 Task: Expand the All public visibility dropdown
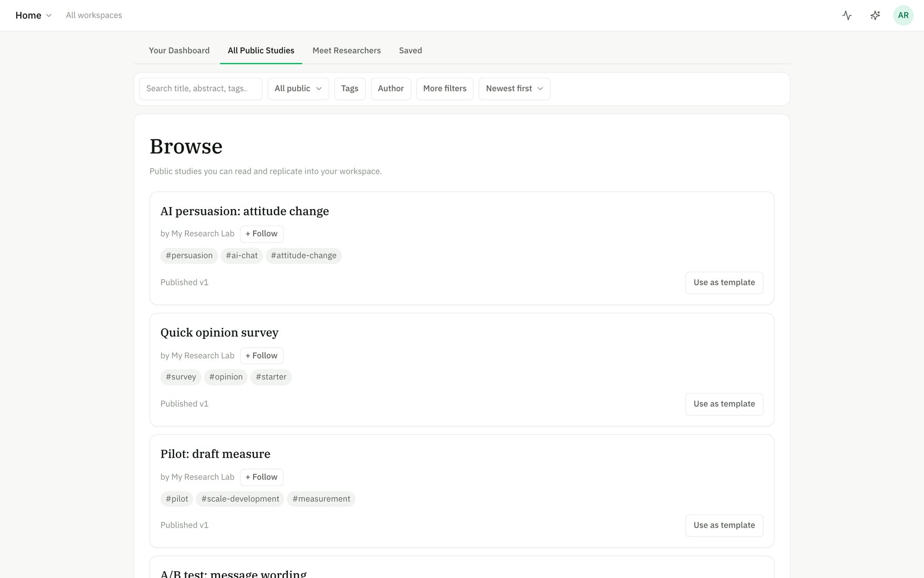(298, 89)
